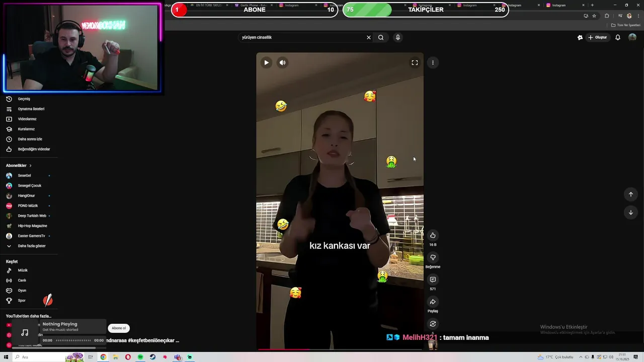Open Chrome extensions puzzle icon

607,16
